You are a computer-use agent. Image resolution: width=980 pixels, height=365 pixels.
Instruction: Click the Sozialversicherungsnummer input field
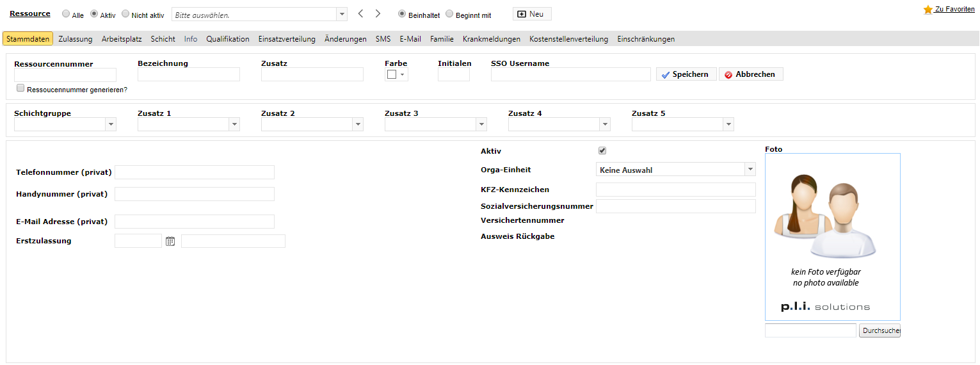(676, 206)
